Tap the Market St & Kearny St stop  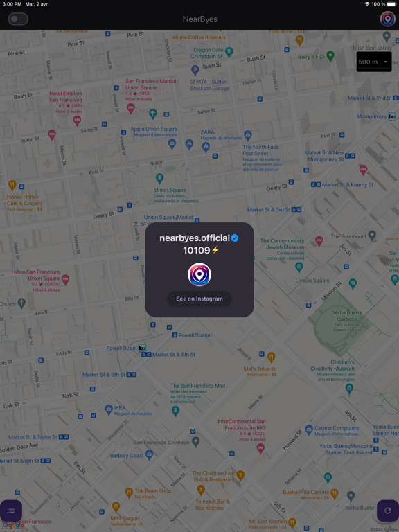tap(342, 184)
